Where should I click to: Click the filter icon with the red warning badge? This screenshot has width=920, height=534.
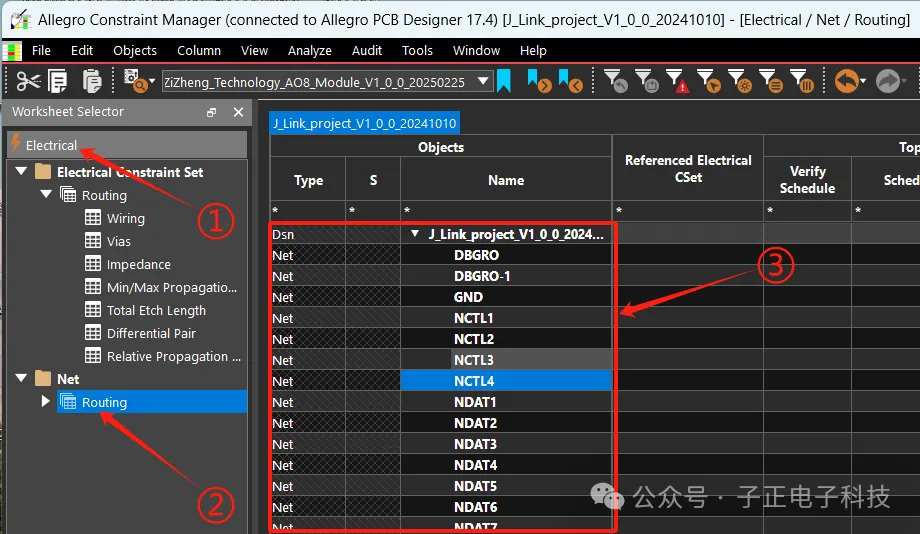[x=678, y=81]
